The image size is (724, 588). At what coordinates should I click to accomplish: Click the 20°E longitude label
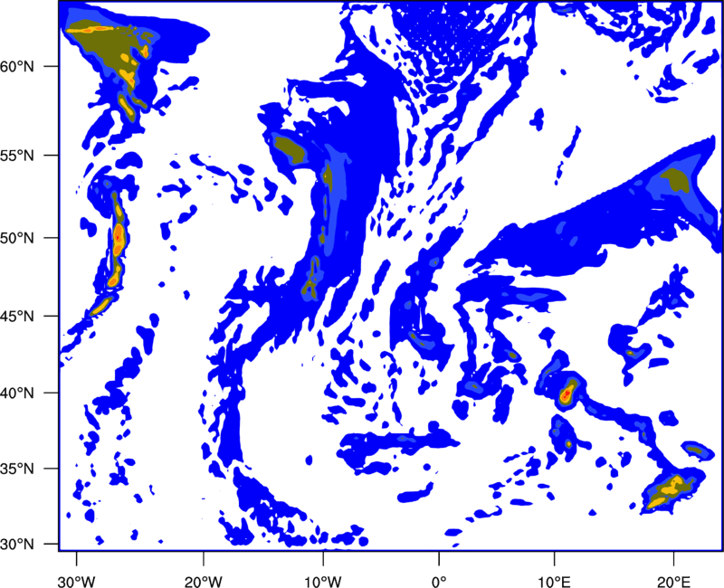[673, 582]
